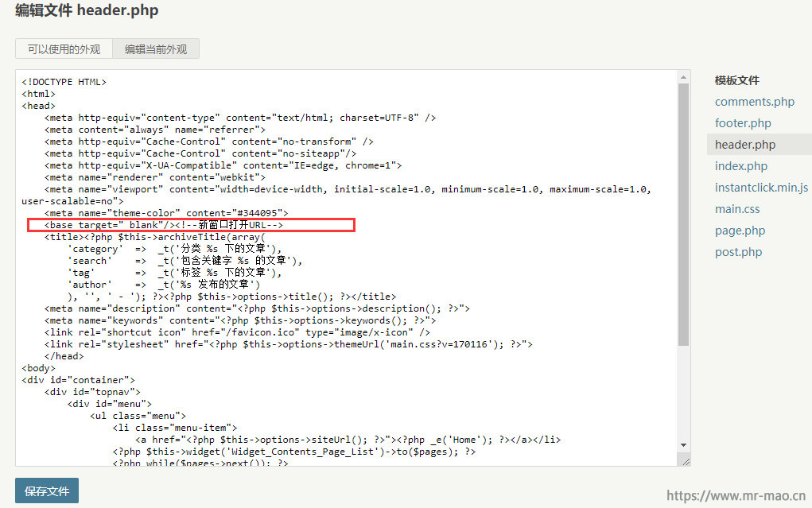Click the code editor scrollbar up arrow

pos(683,77)
